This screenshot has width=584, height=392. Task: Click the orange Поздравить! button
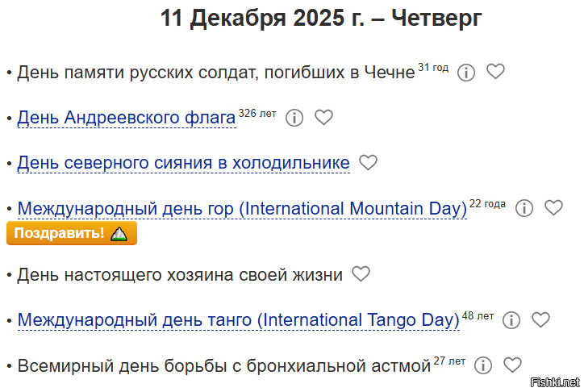click(72, 233)
